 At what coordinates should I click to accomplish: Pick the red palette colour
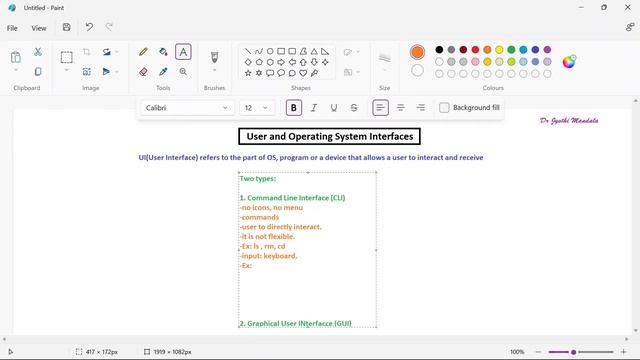click(475, 50)
